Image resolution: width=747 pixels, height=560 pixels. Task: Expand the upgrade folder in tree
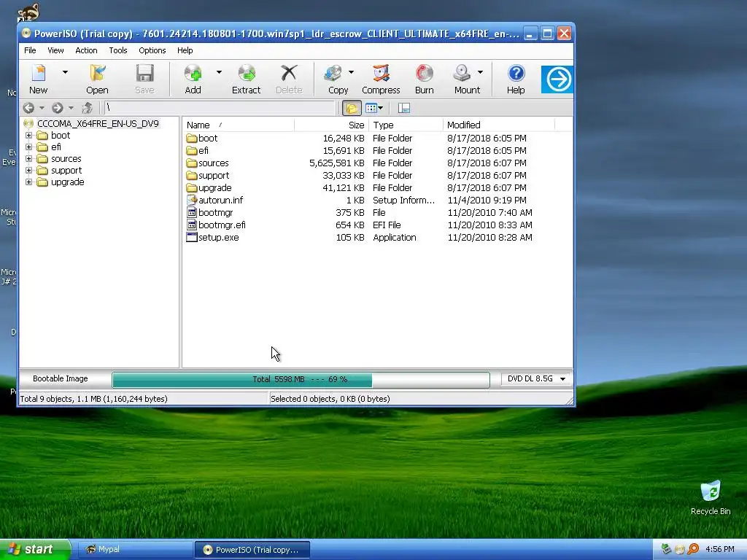pos(28,182)
